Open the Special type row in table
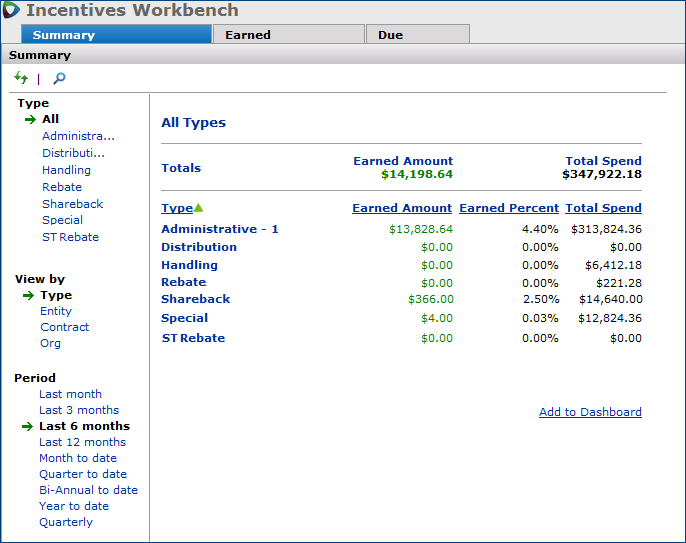Viewport: 686px width, 543px height. [x=184, y=318]
